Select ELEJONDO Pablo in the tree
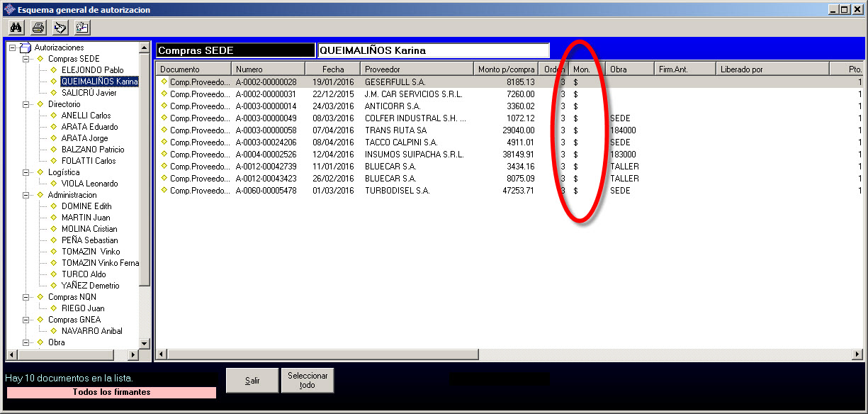Viewport: 868px width, 414px height. [92, 70]
